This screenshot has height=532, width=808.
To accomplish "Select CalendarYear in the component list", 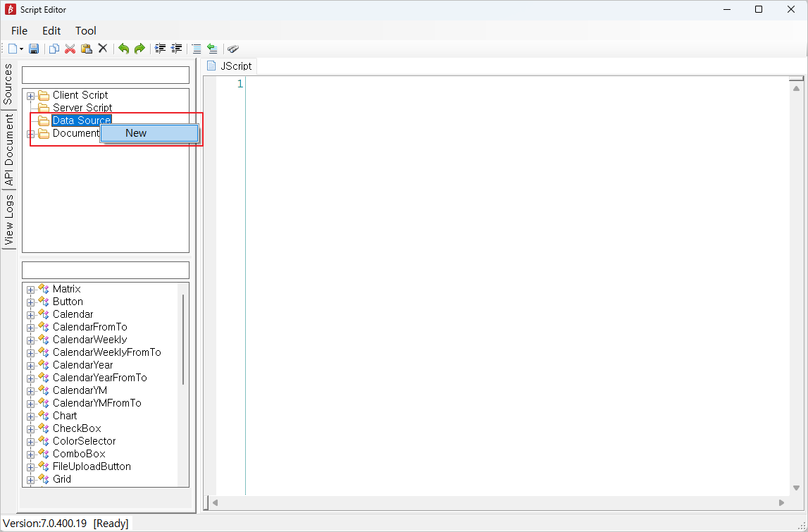I will [82, 365].
